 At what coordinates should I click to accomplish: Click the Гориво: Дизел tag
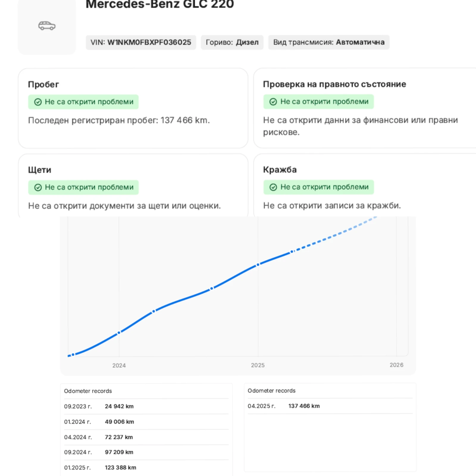coord(232,42)
